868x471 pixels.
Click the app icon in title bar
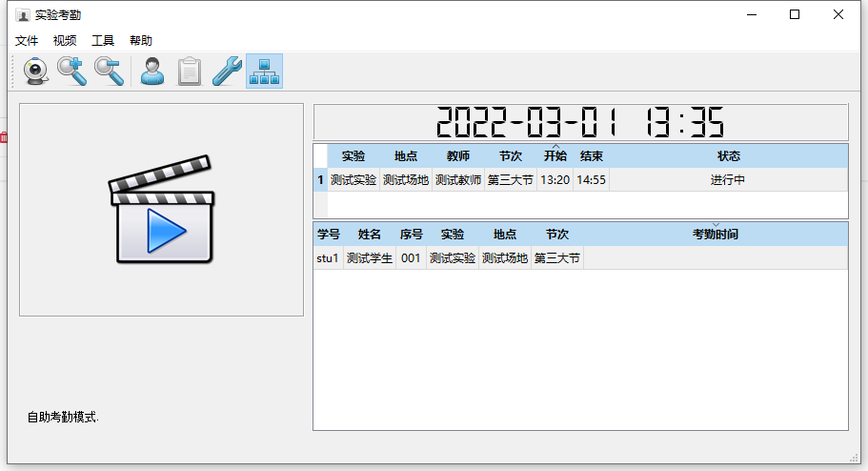tap(22, 14)
